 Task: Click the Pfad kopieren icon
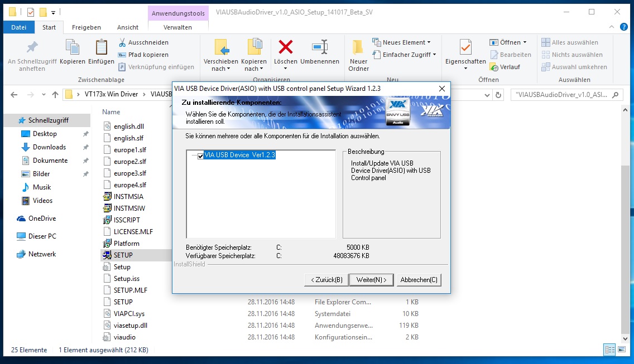[122, 55]
